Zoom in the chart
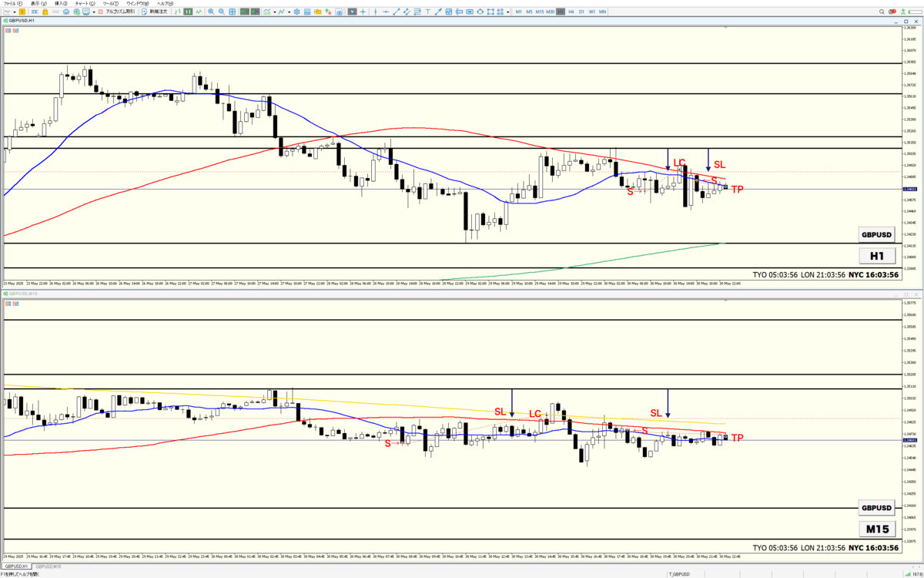The image size is (924, 578). coord(211,12)
